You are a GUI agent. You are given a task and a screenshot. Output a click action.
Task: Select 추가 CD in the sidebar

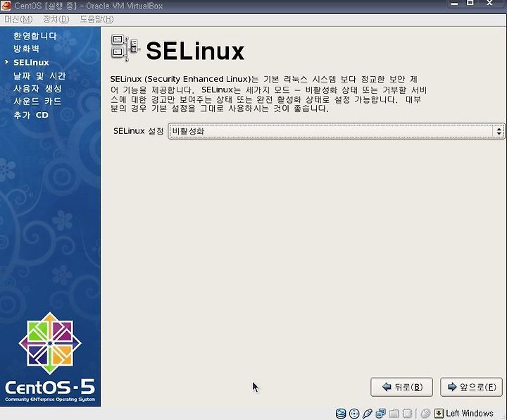pos(31,115)
